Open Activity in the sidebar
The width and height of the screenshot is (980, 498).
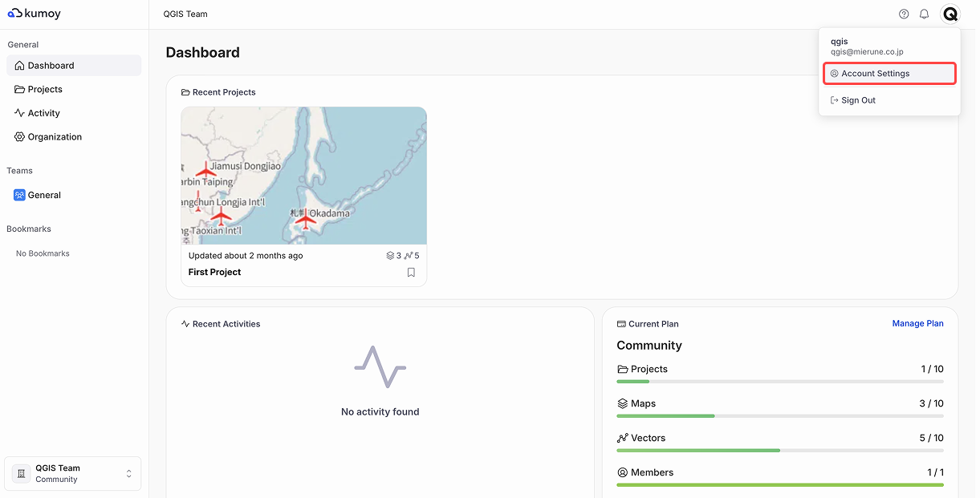tap(74, 113)
